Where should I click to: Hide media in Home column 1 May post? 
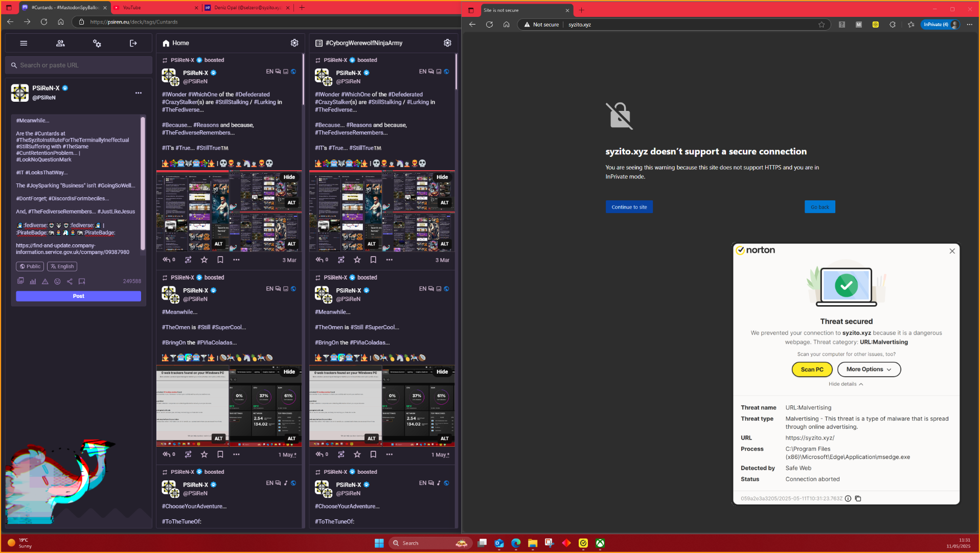tap(289, 372)
